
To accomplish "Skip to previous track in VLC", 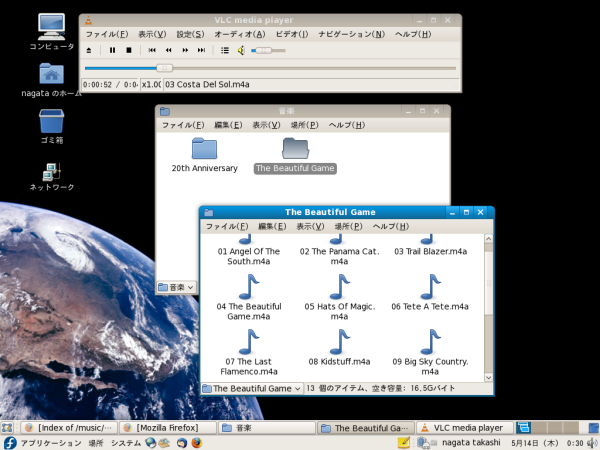I will pos(152,50).
